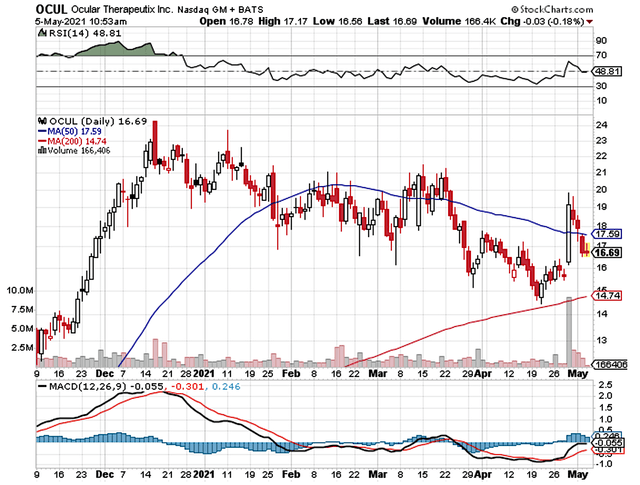Click the Volume 166,406 legend label

point(79,151)
